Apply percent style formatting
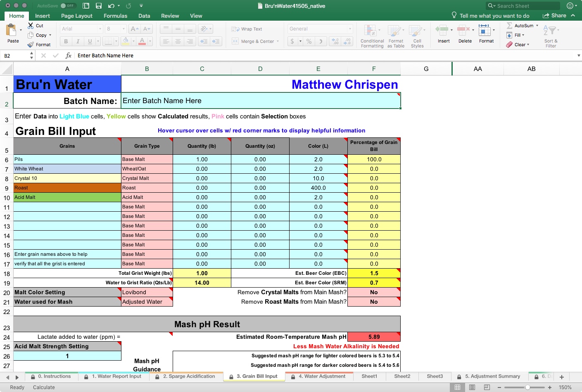 [308, 41]
